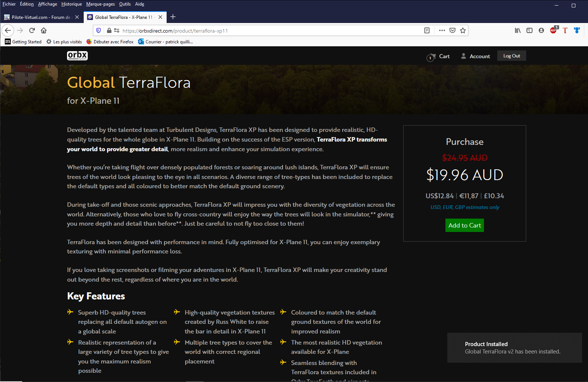Open the Getting Started bookmark
The width and height of the screenshot is (588, 382).
coord(23,41)
